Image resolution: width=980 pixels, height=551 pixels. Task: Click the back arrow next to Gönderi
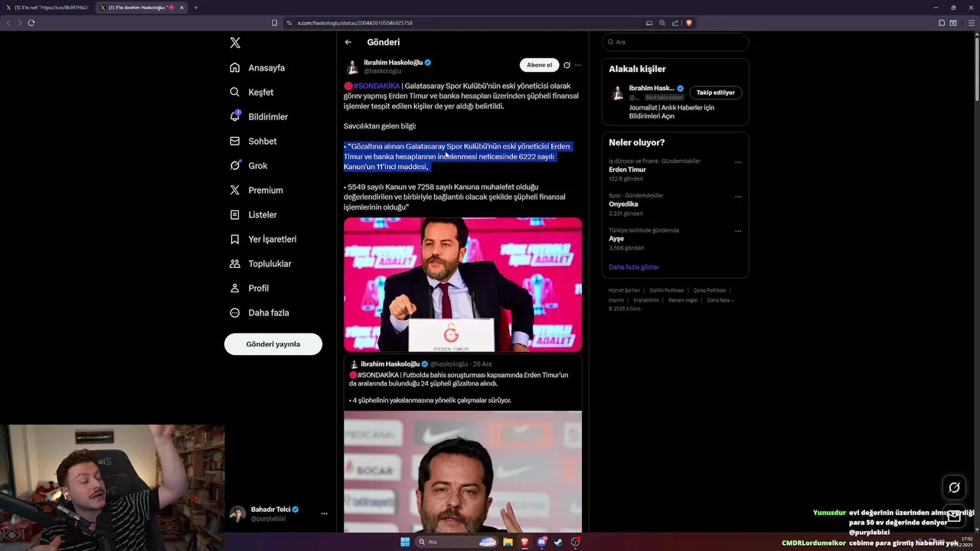(348, 42)
